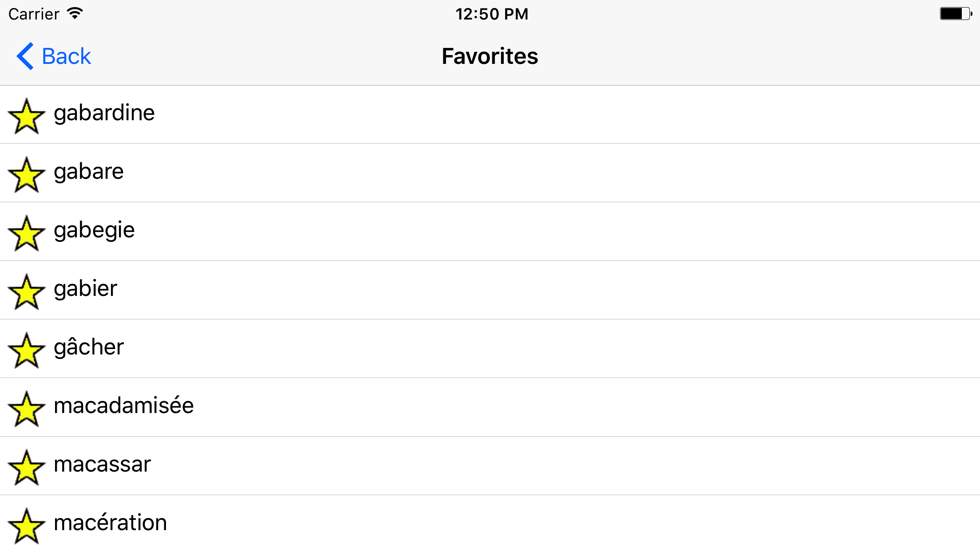Image resolution: width=980 pixels, height=551 pixels.
Task: Select the word gabare in list
Action: tap(89, 172)
